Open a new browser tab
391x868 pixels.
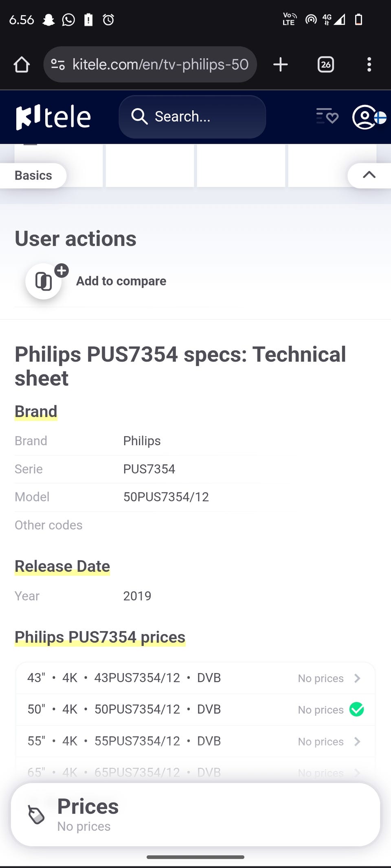pyautogui.click(x=280, y=65)
